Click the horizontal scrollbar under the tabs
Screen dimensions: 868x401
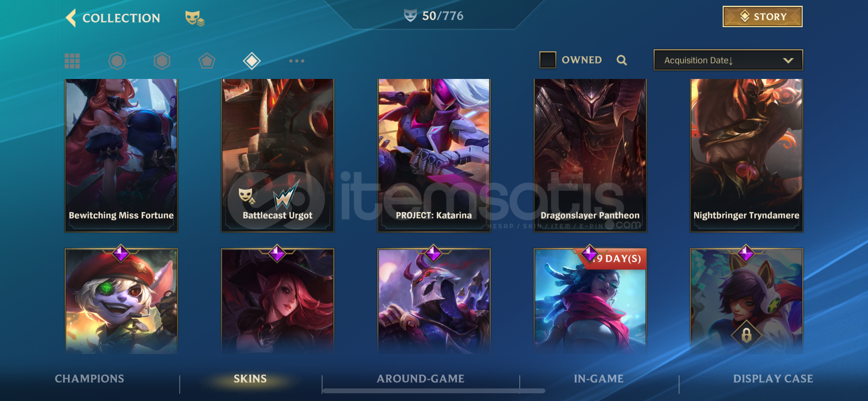tap(434, 391)
